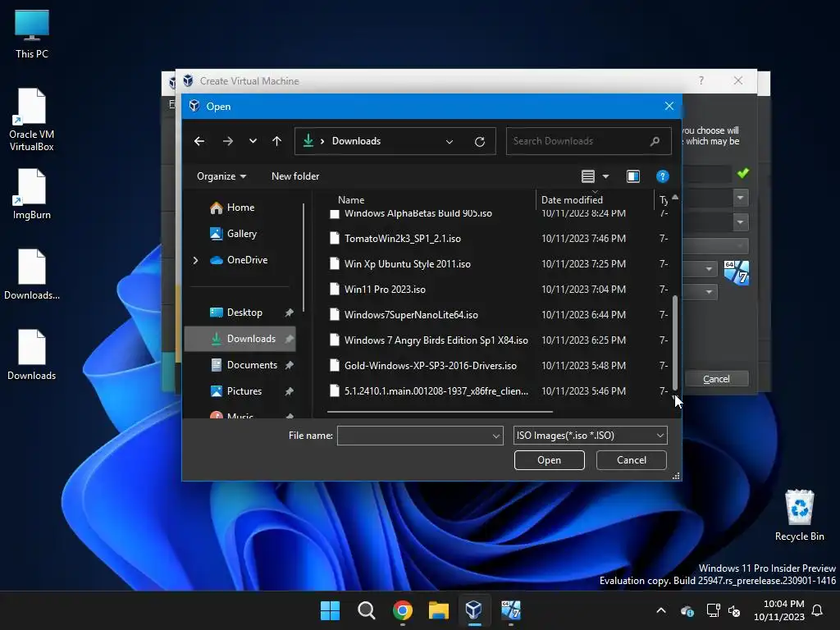Open ImgBurn desktop shortcut
The height and width of the screenshot is (630, 840).
coord(32,194)
